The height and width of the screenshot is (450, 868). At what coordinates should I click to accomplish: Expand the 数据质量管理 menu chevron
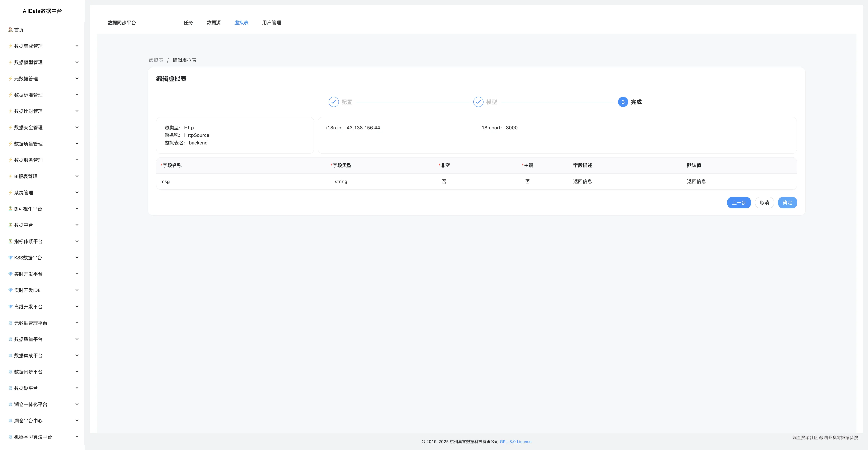click(x=77, y=143)
